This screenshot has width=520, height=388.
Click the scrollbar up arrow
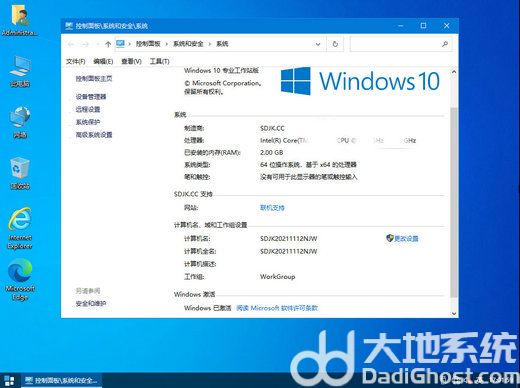click(x=454, y=71)
